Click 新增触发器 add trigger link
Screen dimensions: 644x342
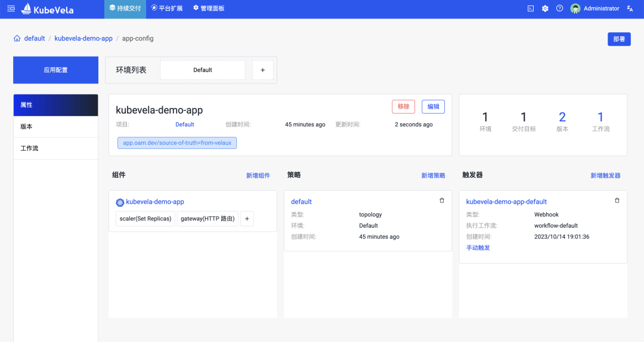click(x=605, y=176)
